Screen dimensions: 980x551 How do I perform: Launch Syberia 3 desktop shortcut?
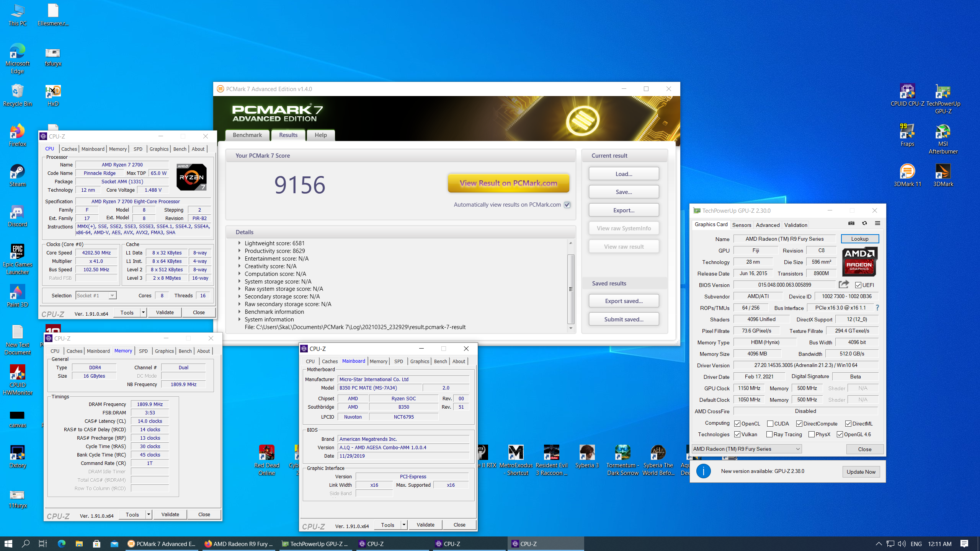(587, 457)
